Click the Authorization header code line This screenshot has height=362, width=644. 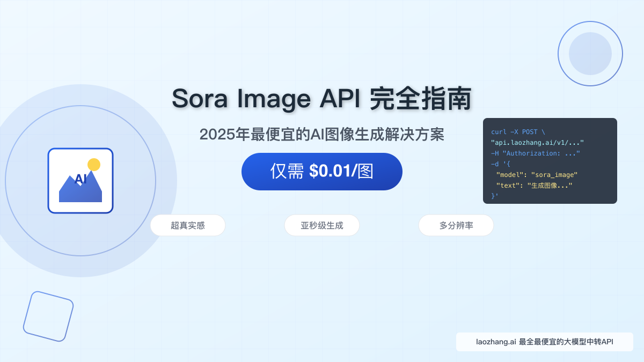(536, 153)
